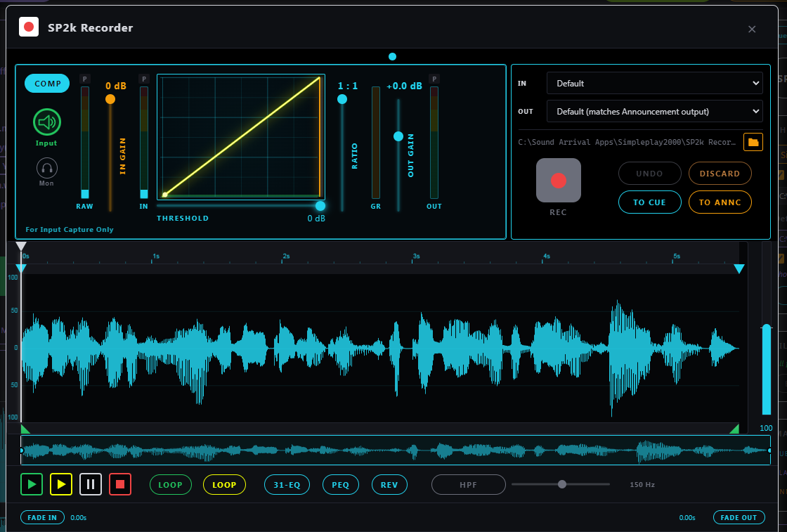
Task: Click the RATIO slider knob
Action: [x=342, y=99]
